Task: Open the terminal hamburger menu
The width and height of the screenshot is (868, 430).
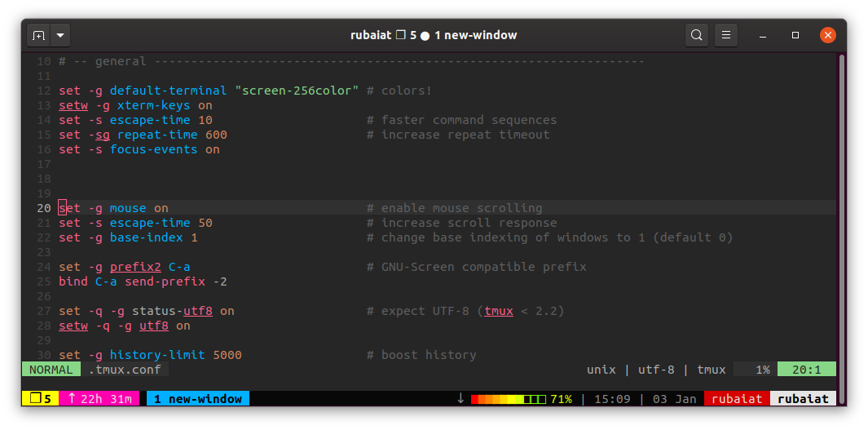Action: tap(726, 35)
